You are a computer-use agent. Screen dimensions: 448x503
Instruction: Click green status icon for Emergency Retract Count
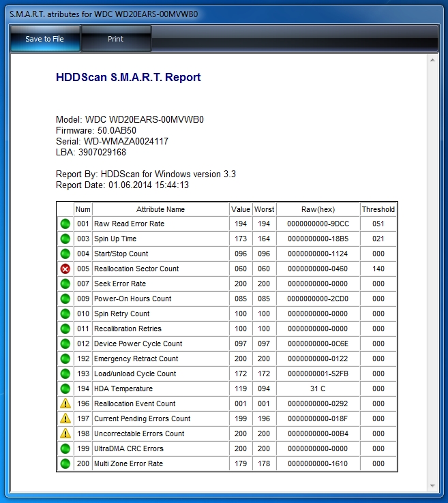tap(65, 359)
